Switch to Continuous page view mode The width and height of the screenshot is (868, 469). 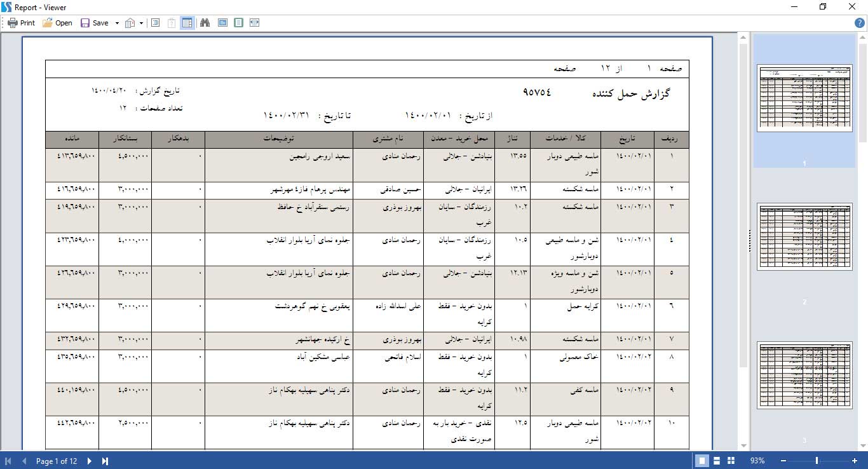pos(716,461)
